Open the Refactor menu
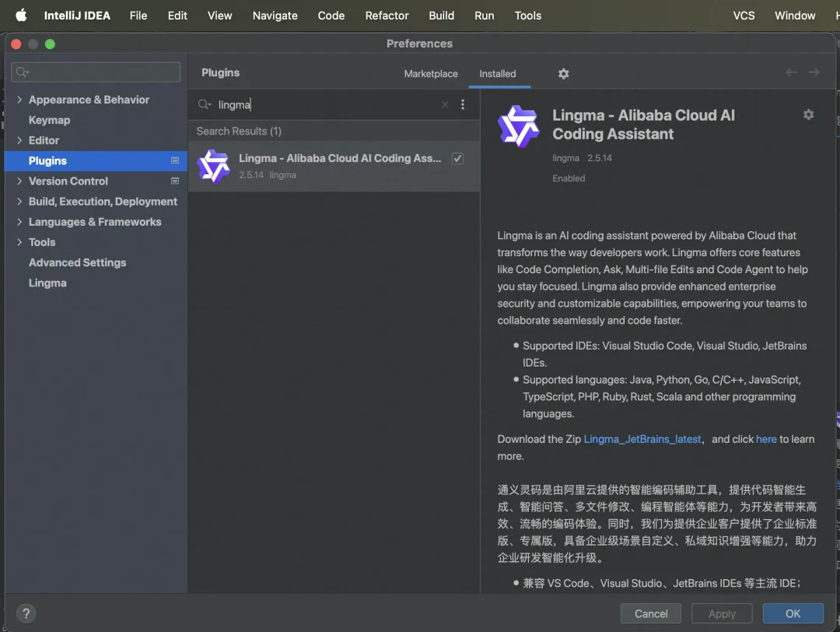Screen dimensions: 840x632 (387, 16)
